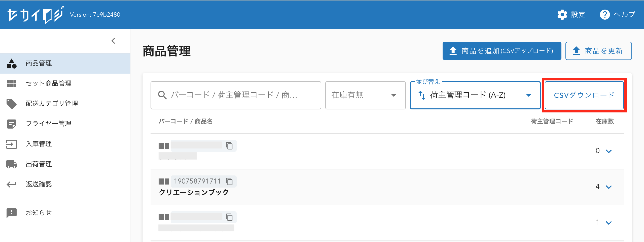The width and height of the screenshot is (644, 242).
Task: Expand the first product row with stock 0
Action: pyautogui.click(x=609, y=151)
